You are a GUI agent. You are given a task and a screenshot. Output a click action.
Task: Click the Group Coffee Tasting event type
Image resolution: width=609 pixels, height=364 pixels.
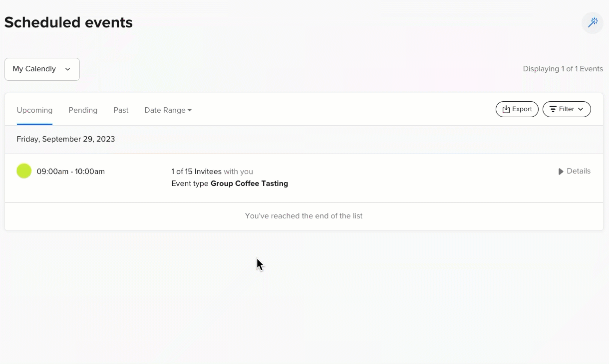(x=249, y=183)
